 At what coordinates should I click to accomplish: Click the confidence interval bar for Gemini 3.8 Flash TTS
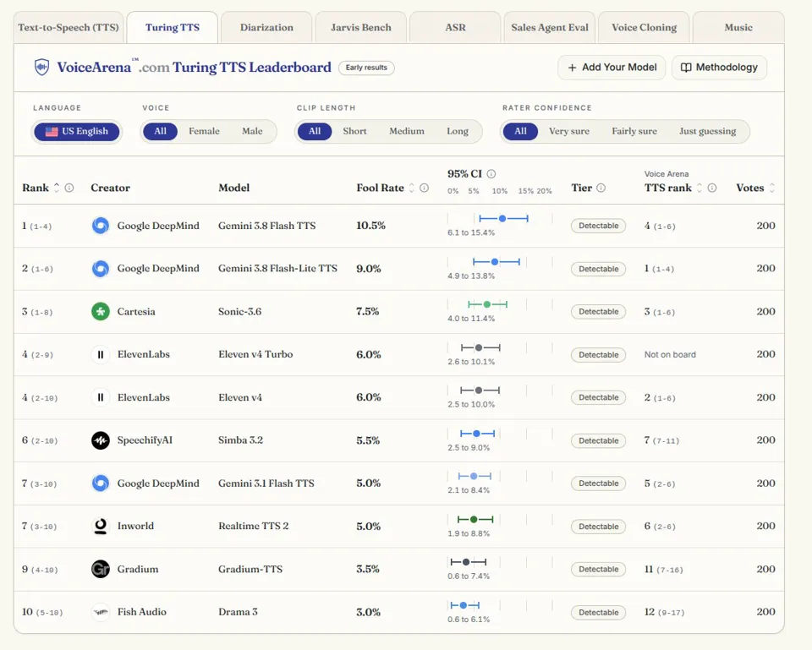click(503, 219)
